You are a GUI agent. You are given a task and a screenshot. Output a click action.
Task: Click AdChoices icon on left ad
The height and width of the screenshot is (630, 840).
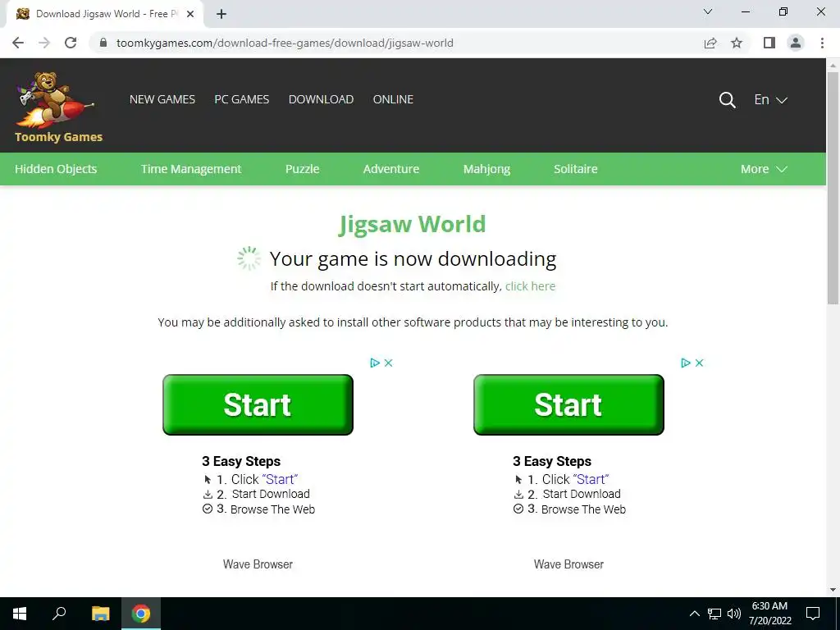(x=375, y=363)
